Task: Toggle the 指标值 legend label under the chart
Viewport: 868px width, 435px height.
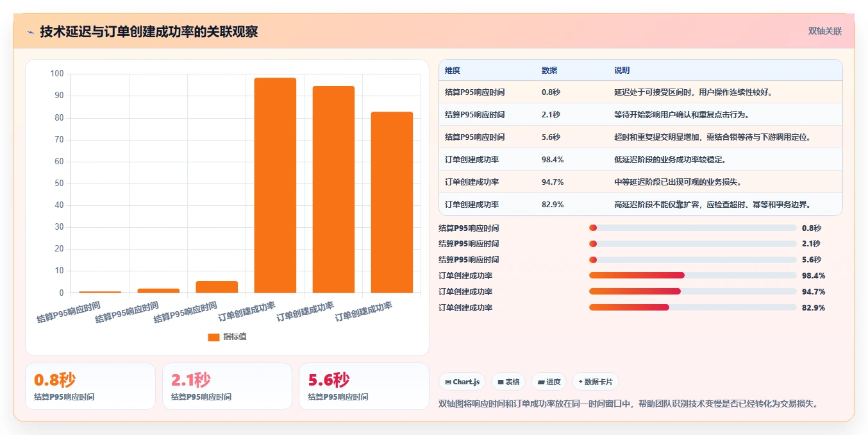Action: tap(235, 337)
